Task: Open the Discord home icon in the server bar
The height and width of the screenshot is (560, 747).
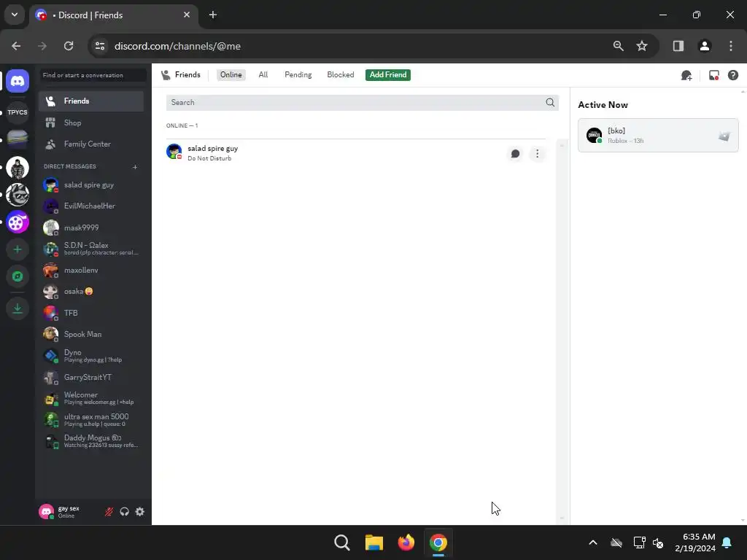Action: pos(18,81)
